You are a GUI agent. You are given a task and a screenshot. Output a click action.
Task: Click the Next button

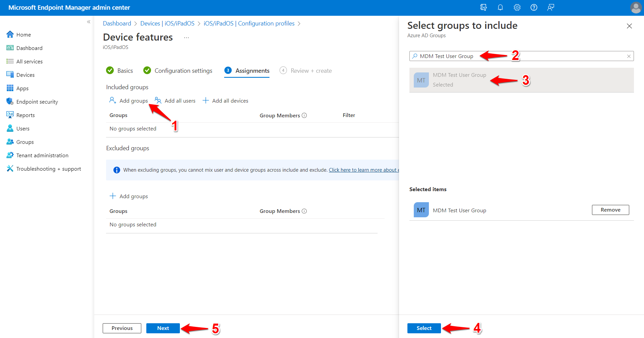click(163, 328)
